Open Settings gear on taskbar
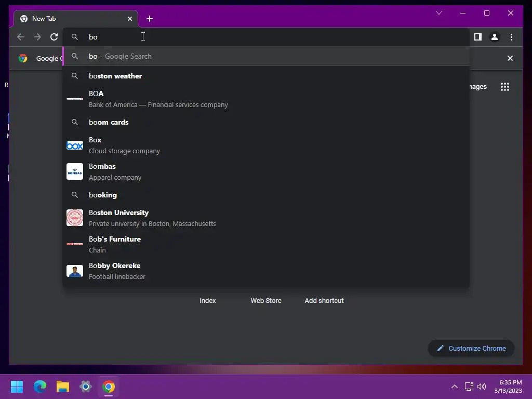 pyautogui.click(x=86, y=387)
